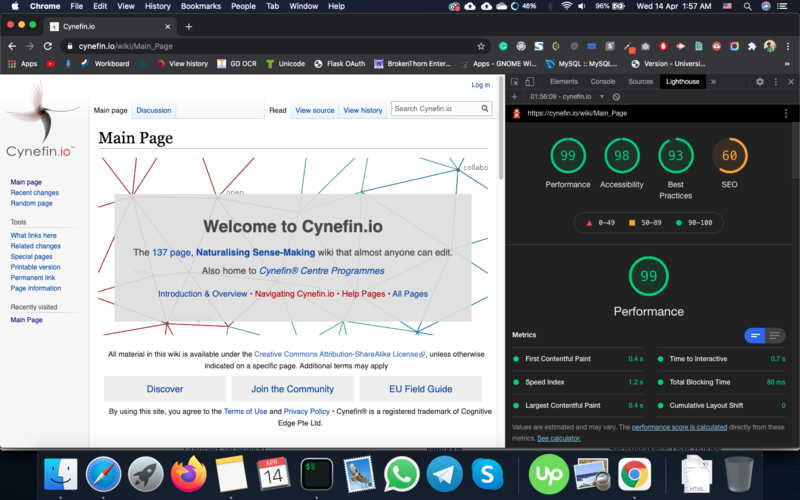This screenshot has height=500, width=800.
Task: Open the DevTools customize three-dot menu
Action: [x=775, y=82]
